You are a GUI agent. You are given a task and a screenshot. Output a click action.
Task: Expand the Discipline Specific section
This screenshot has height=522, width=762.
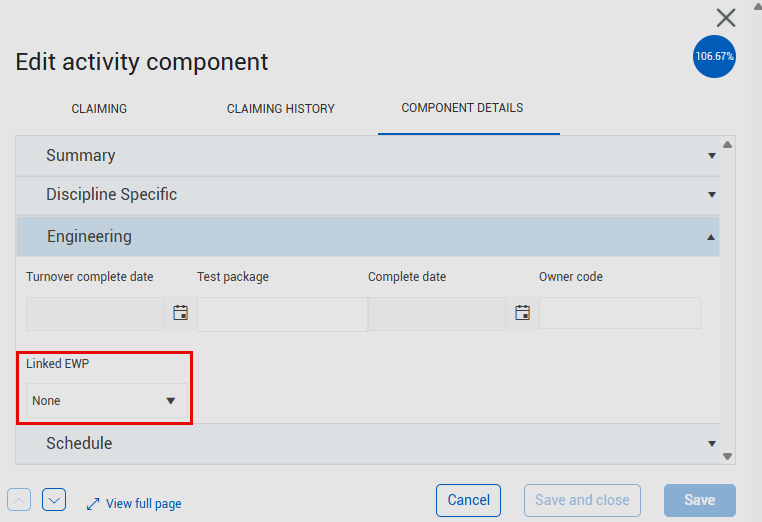click(366, 195)
